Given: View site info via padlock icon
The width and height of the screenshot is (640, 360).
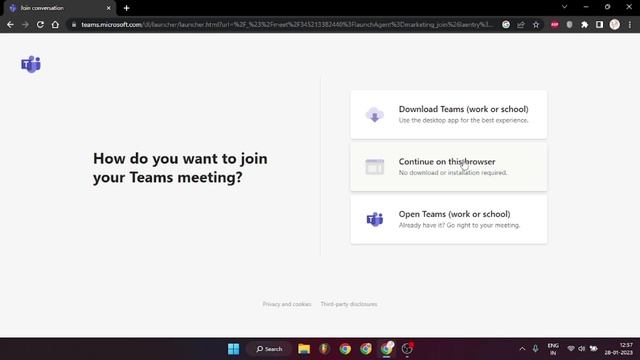Looking at the screenshot, I should point(74,24).
